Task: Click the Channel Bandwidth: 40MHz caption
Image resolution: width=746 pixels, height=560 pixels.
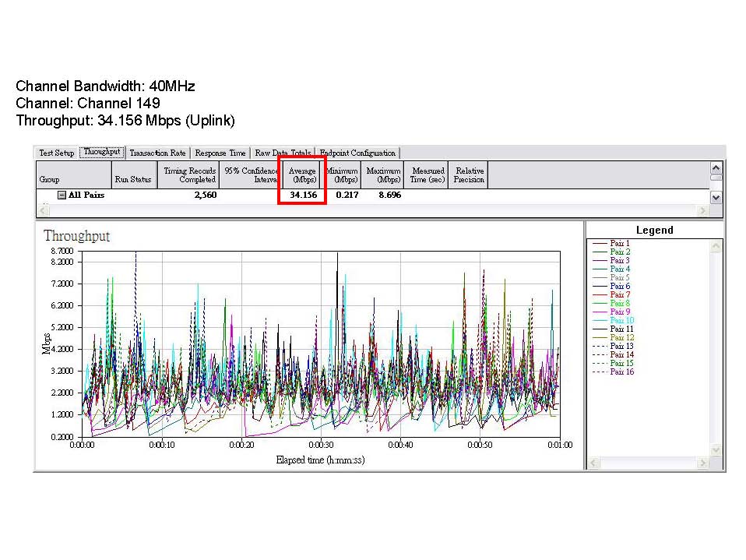Action: pos(106,86)
